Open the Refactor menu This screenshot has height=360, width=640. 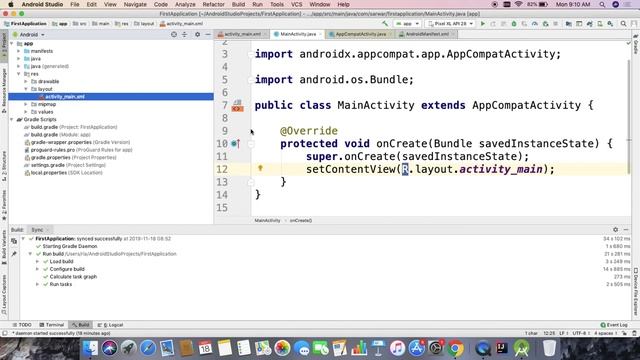click(213, 4)
